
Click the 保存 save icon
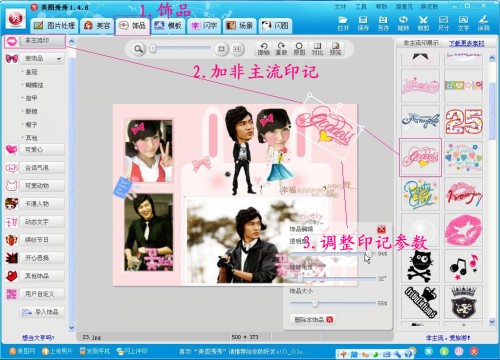click(363, 23)
